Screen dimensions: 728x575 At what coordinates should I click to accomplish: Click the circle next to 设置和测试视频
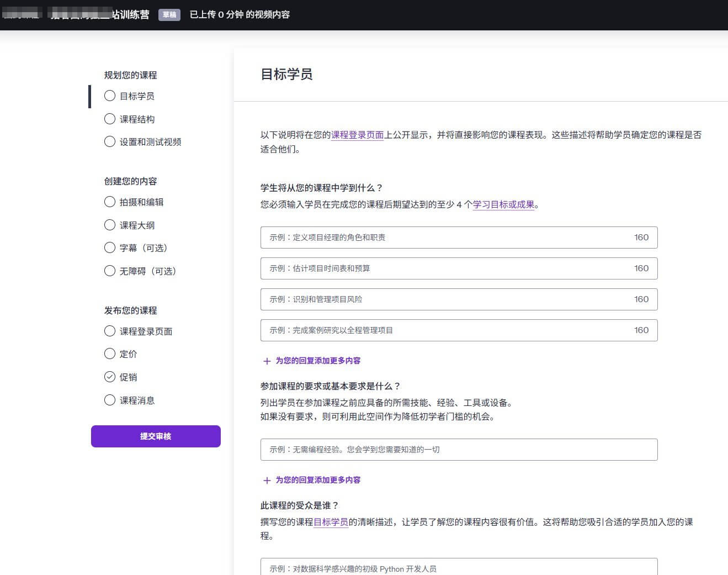click(x=110, y=142)
